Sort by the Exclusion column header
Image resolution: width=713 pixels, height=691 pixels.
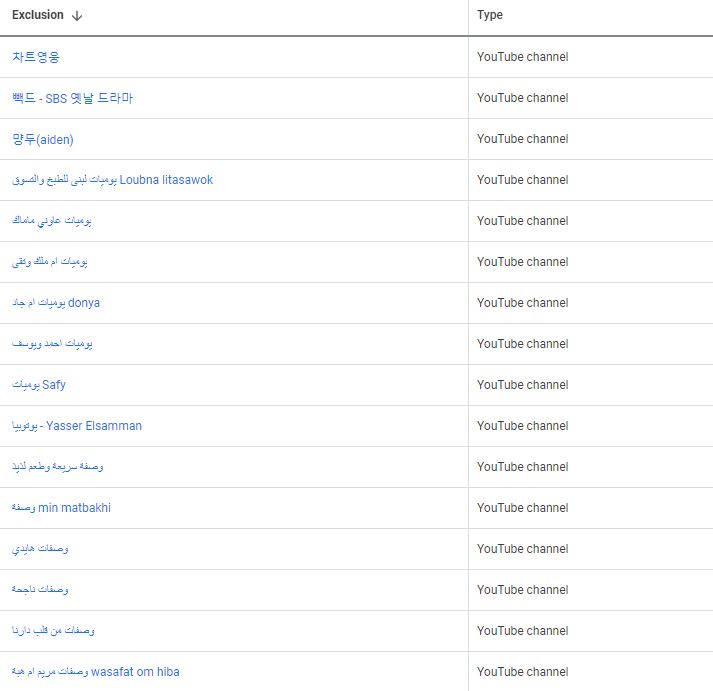(x=38, y=15)
